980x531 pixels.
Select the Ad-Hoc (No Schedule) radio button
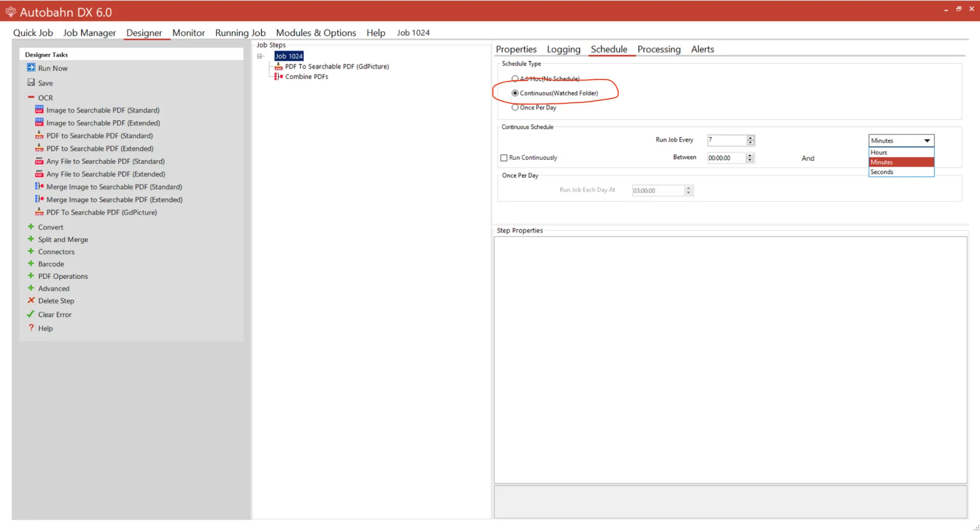[x=515, y=78]
